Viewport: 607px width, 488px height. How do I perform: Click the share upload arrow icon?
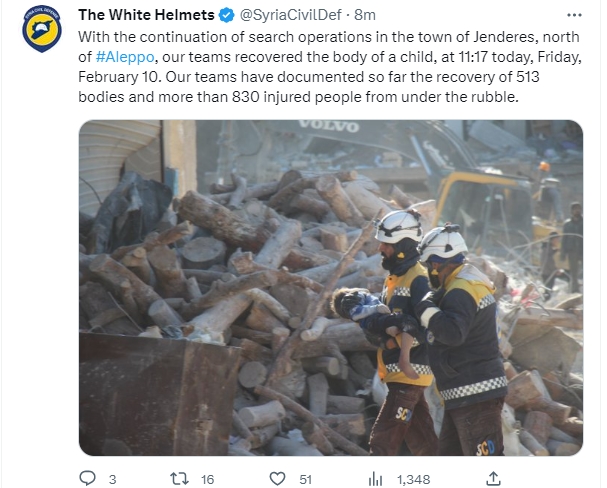tap(494, 479)
